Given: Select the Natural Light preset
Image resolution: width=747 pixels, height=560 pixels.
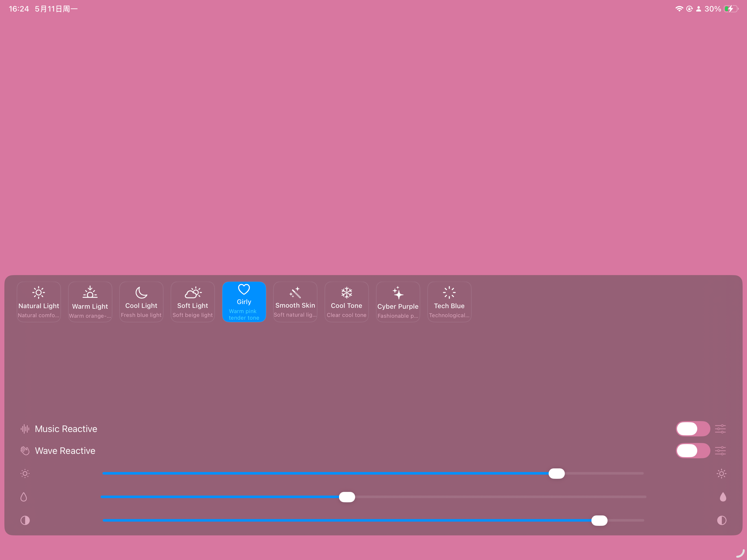Looking at the screenshot, I should (x=39, y=302).
